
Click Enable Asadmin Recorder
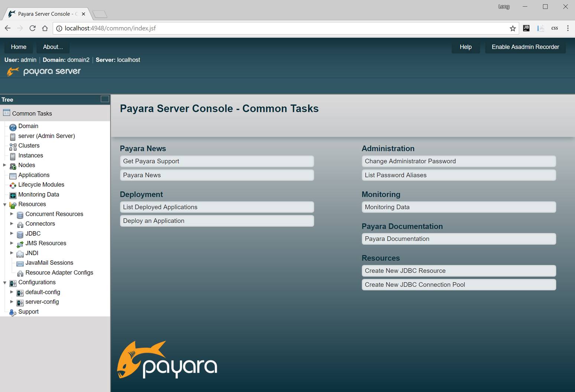525,47
